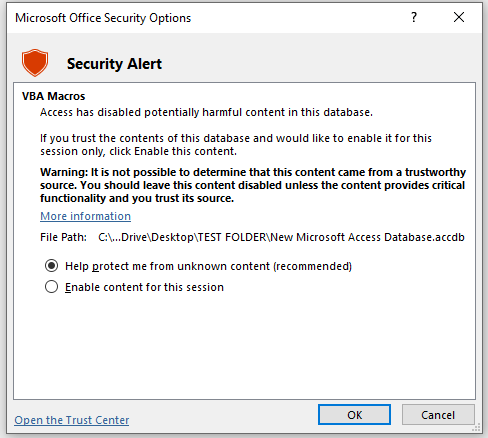Click the 'Enable content for this session' label

tap(144, 287)
